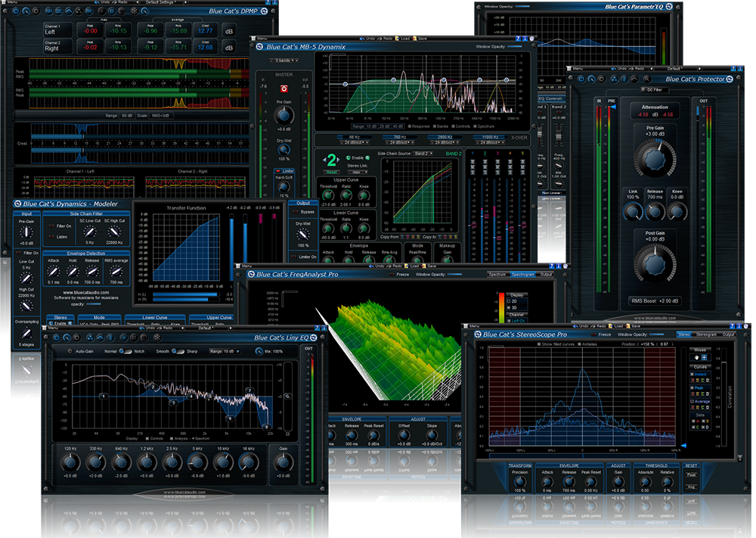This screenshot has height=538, width=756.
Task: Choose the crosshair mouse tool in StereoScope Pro
Action: (704, 358)
